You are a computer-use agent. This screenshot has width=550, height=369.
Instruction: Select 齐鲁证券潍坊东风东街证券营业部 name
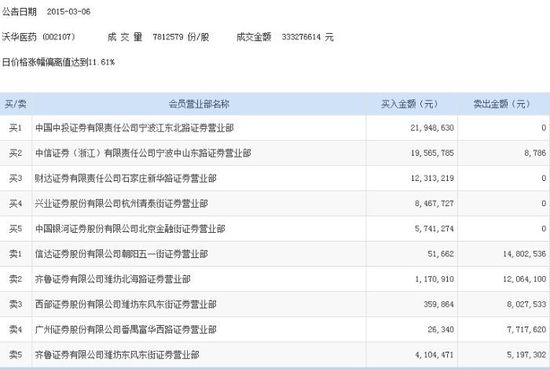pos(117,355)
